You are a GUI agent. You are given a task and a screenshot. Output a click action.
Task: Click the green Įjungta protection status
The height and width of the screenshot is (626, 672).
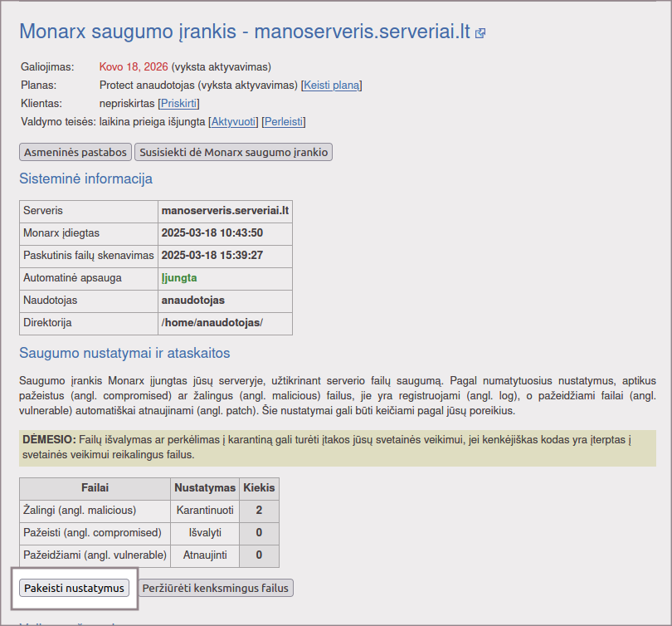point(179,277)
